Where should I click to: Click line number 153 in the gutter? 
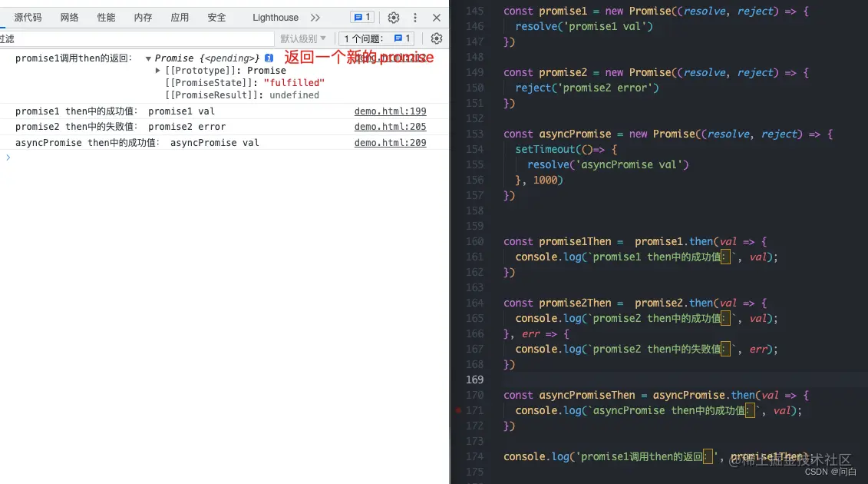(474, 134)
